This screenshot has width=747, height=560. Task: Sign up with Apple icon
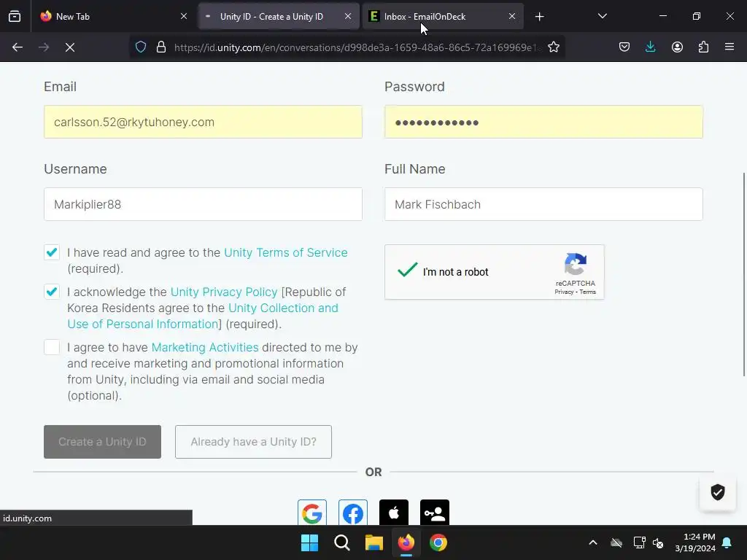tap(393, 513)
